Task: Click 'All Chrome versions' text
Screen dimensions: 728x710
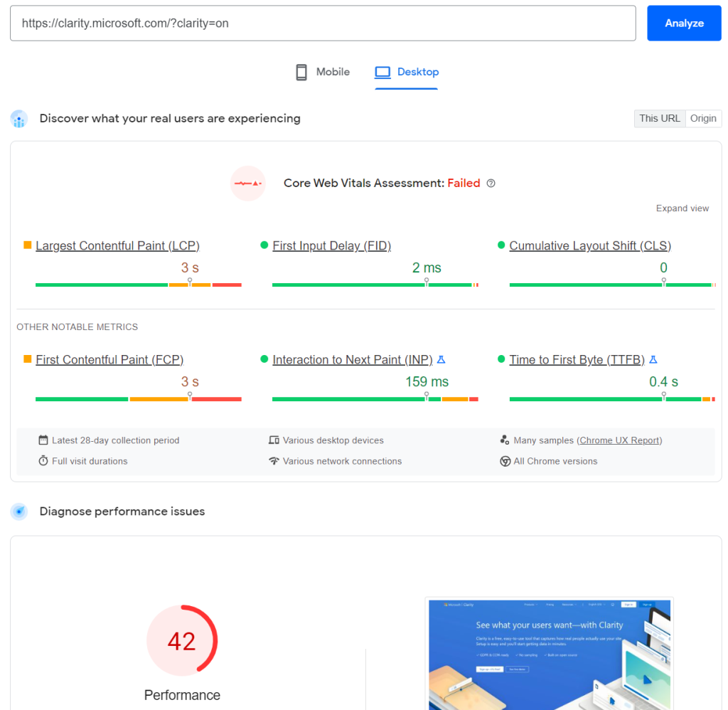Action: point(555,461)
